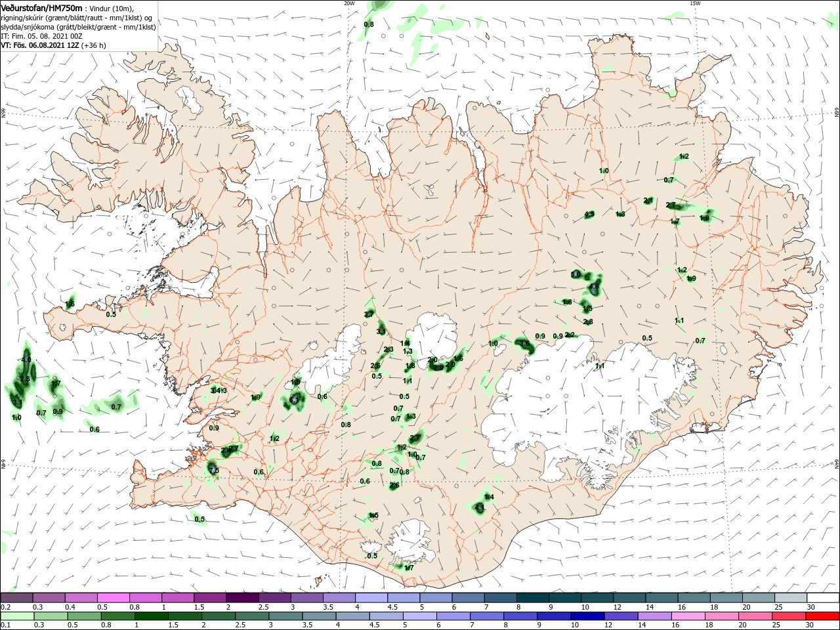Click the 3.7 precipitation value
The image size is (840, 630).
[369, 314]
